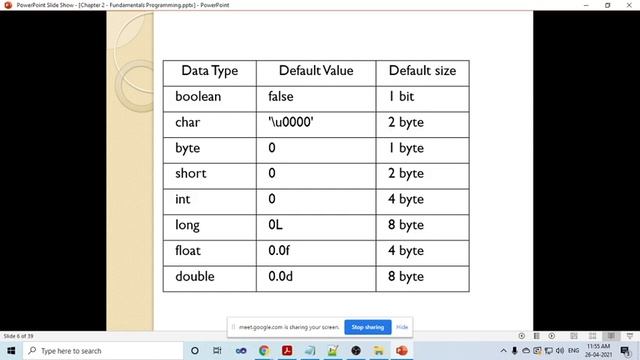This screenshot has height=360, width=640.
Task: Open PowerPoint icon on taskbar
Action: pyautogui.click(x=402, y=351)
